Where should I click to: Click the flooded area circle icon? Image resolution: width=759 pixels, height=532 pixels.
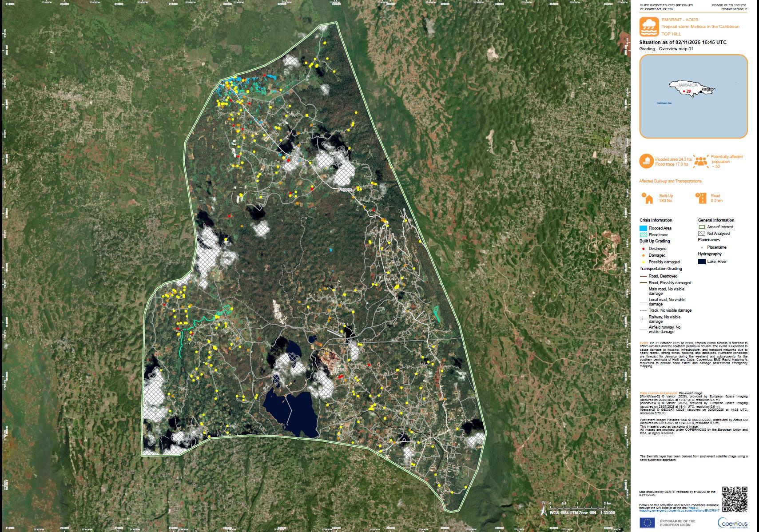coord(646,161)
